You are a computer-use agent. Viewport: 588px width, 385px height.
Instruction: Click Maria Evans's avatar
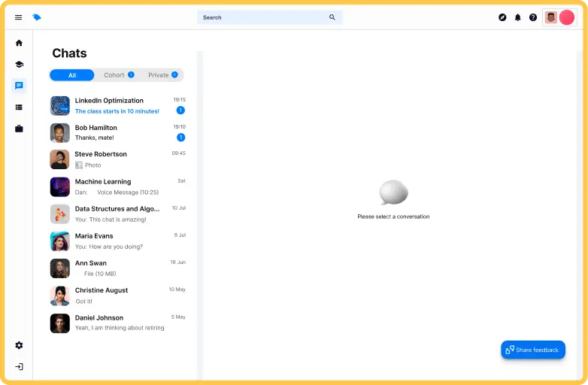(60, 241)
